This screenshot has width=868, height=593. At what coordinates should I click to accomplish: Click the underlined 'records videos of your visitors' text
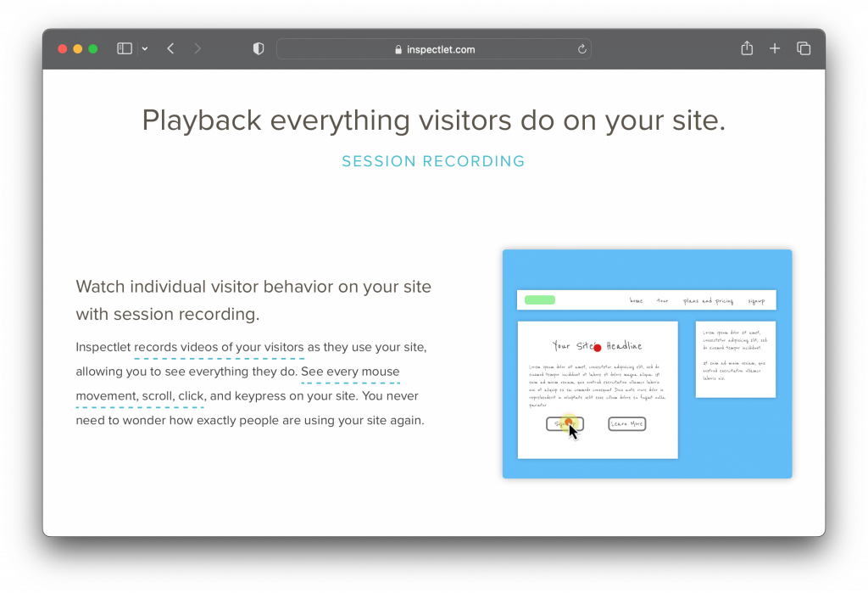(219, 348)
